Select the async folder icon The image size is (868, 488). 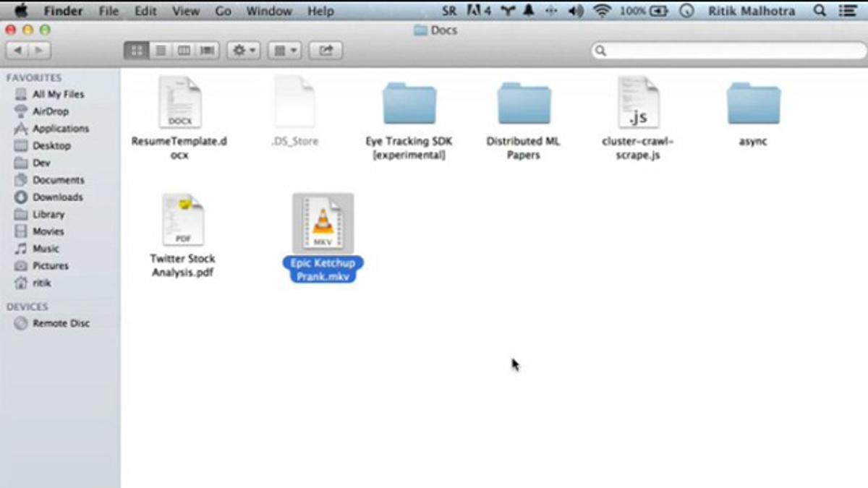(x=754, y=103)
